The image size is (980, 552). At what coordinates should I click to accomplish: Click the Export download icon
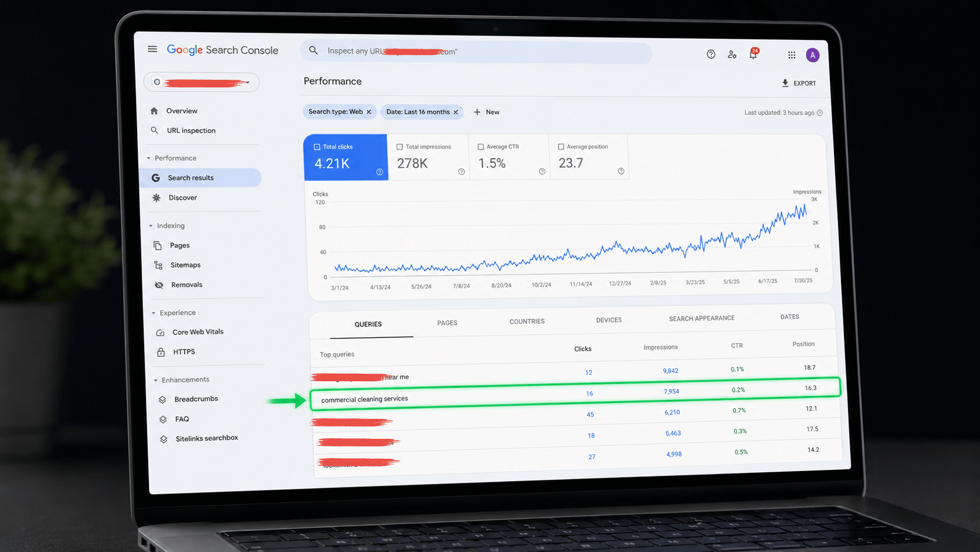pos(785,83)
